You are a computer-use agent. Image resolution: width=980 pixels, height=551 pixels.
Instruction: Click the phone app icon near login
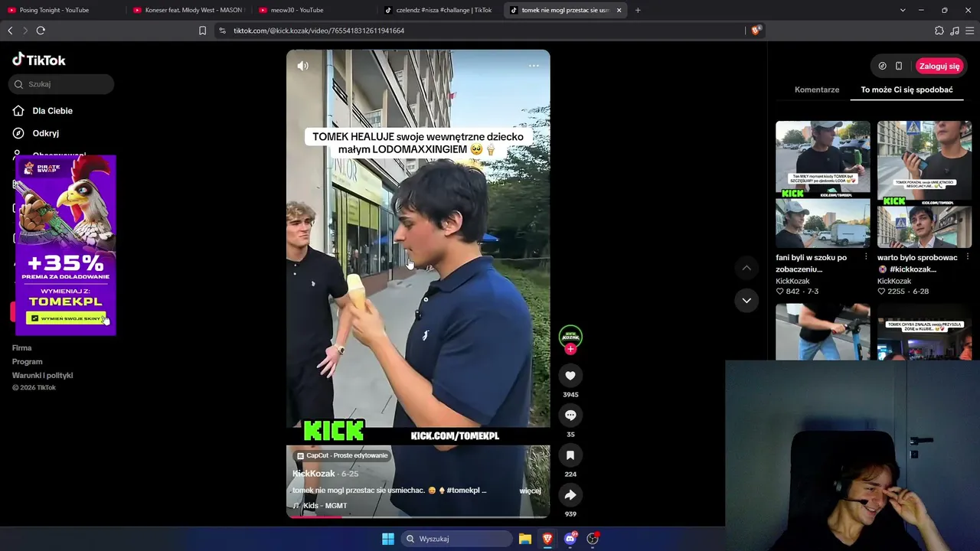pos(899,66)
